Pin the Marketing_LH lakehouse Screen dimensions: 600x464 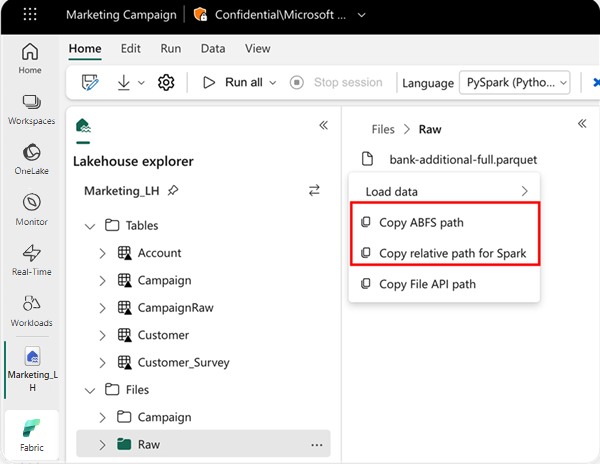[x=173, y=190]
